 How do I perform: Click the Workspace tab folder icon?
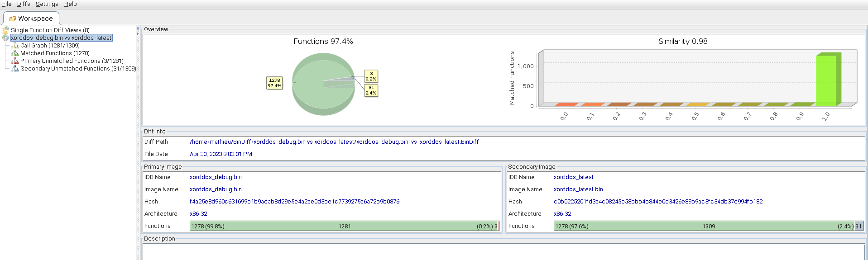pyautogui.click(x=13, y=19)
